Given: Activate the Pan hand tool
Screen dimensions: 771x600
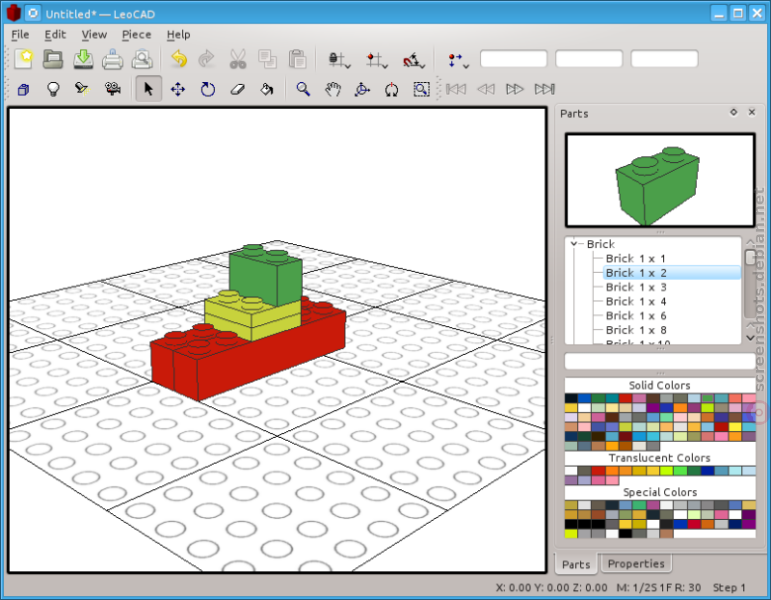Looking at the screenshot, I should click(x=333, y=89).
